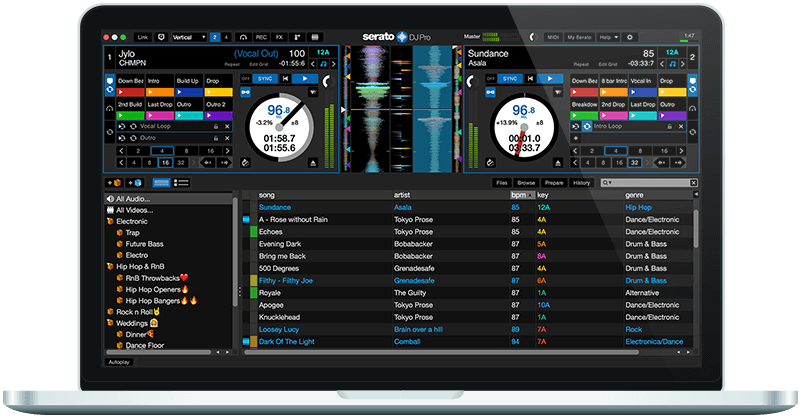Add a new saved loop slot on deck 2
800x417 pixels.
576,138
